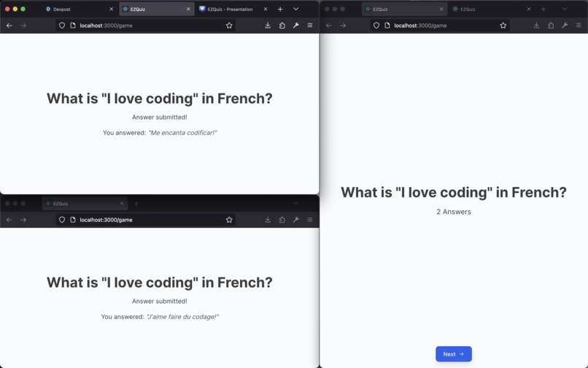Open hamburger menu in the top-left window
588x368 pixels.
click(x=310, y=26)
